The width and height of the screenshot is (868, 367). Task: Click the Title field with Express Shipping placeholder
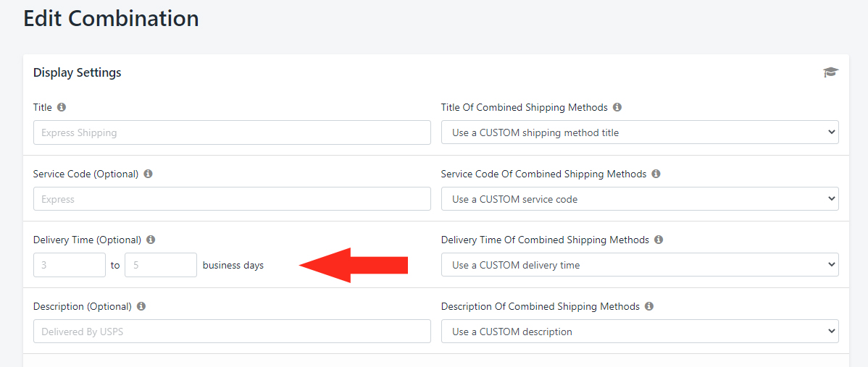[x=232, y=132]
